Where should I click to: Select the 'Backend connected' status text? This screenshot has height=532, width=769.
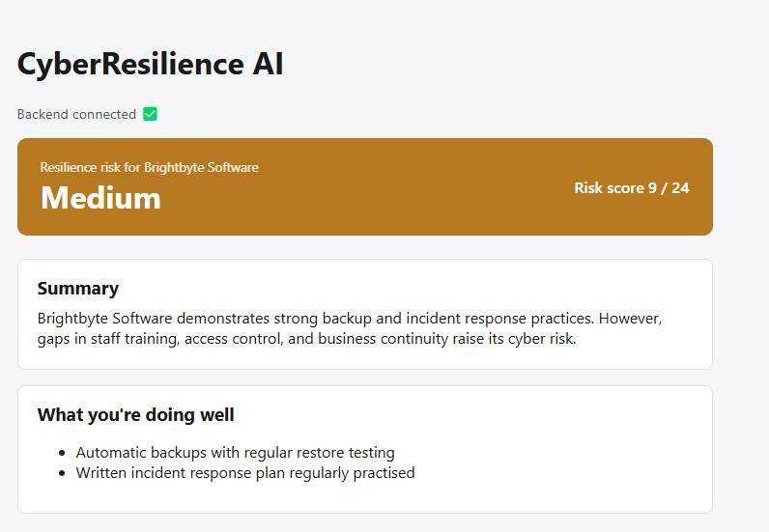tap(76, 114)
